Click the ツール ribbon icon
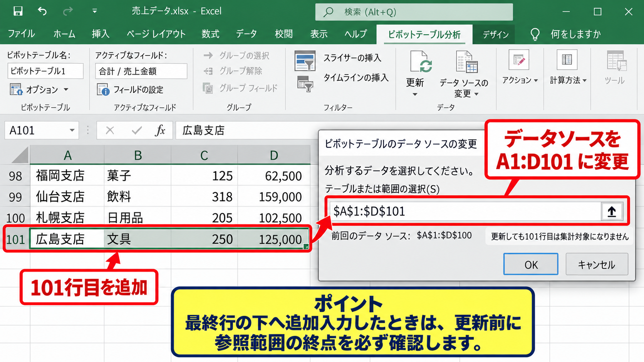Image resolution: width=644 pixels, height=362 pixels. point(616,62)
